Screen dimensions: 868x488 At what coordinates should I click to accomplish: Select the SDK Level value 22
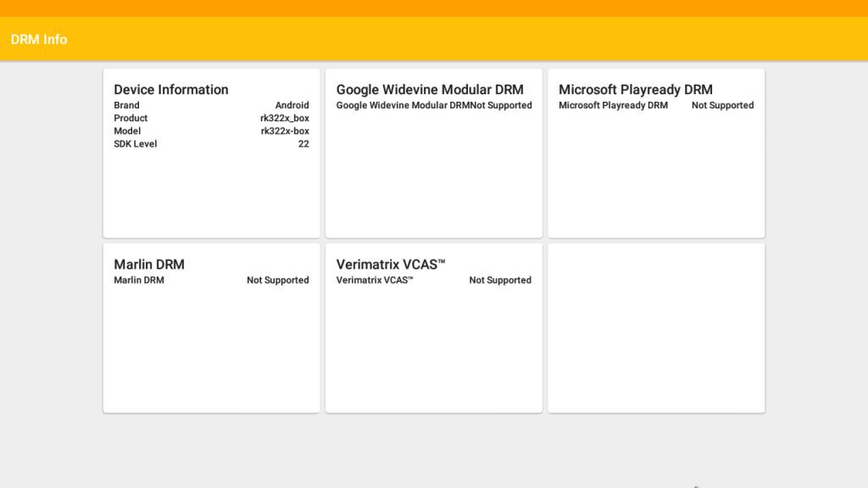(x=303, y=144)
